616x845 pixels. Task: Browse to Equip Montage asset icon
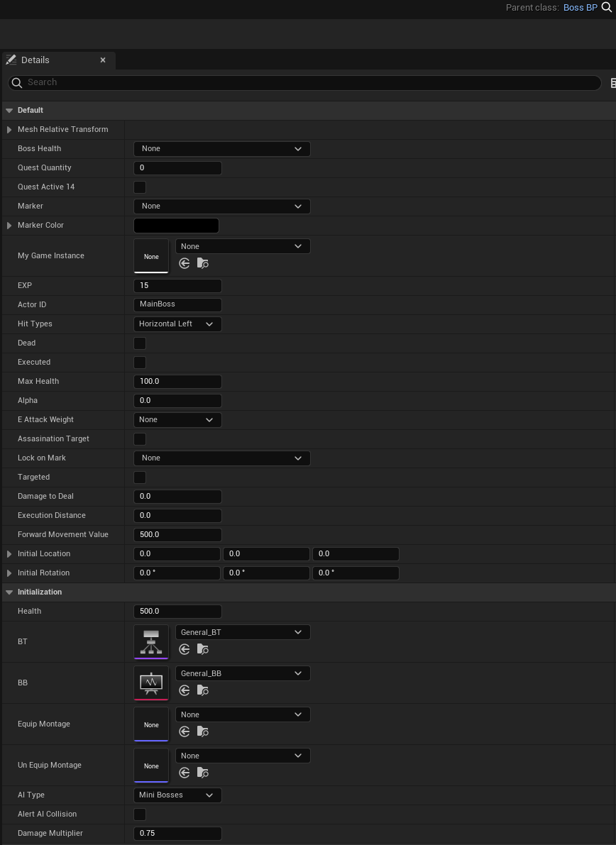(x=203, y=731)
